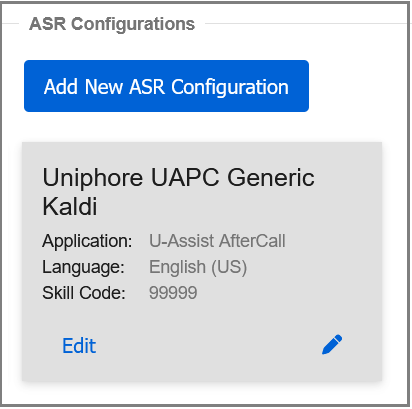Click the word Configuration on the blue button
The width and height of the screenshot is (412, 409).
pos(230,87)
